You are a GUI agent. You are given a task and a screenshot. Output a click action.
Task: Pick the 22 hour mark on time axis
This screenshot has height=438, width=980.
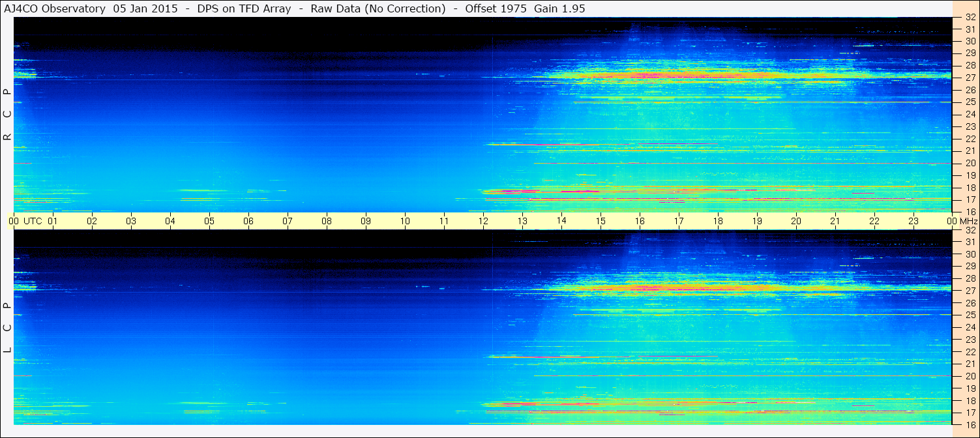click(874, 221)
